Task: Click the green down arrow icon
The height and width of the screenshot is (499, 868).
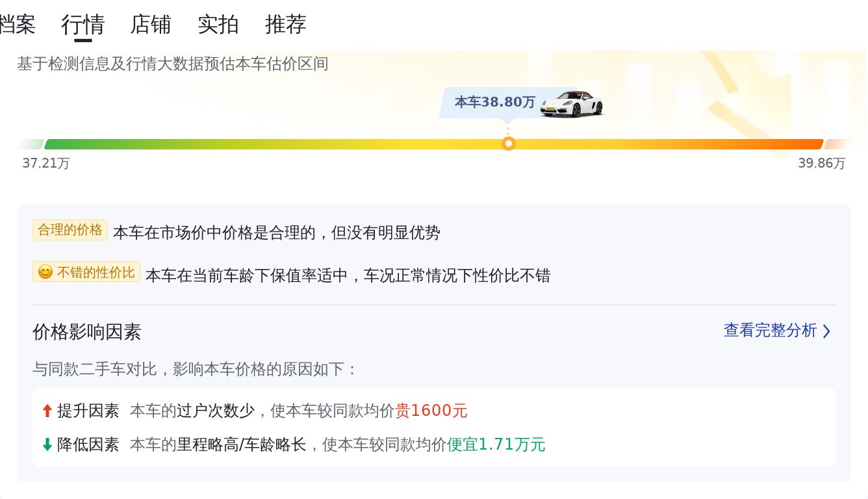Action: click(x=47, y=444)
